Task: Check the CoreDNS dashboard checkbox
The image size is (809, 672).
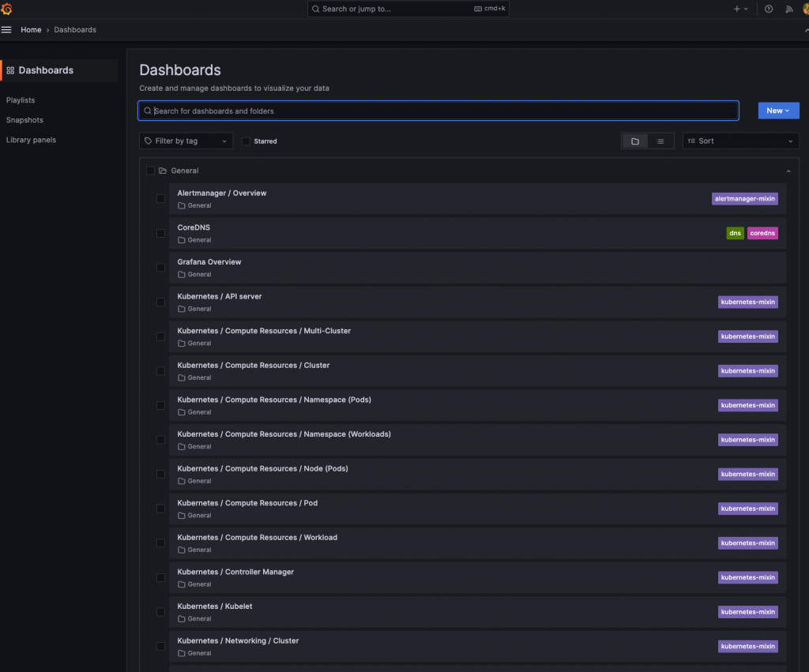Action: 161,233
